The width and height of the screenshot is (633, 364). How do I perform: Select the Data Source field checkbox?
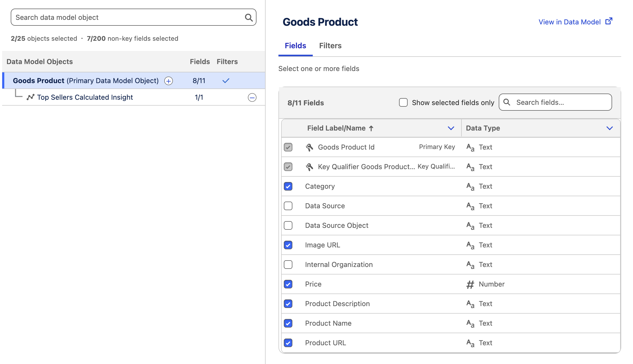(288, 206)
